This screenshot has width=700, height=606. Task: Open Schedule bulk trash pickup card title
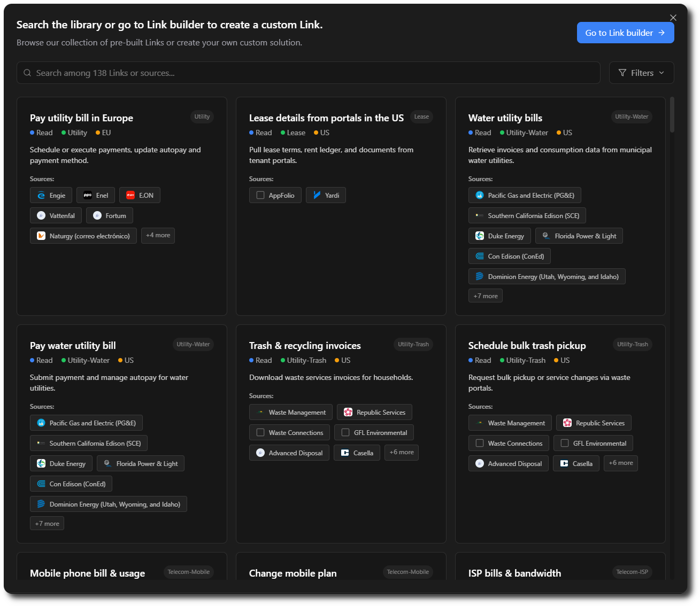coord(527,346)
